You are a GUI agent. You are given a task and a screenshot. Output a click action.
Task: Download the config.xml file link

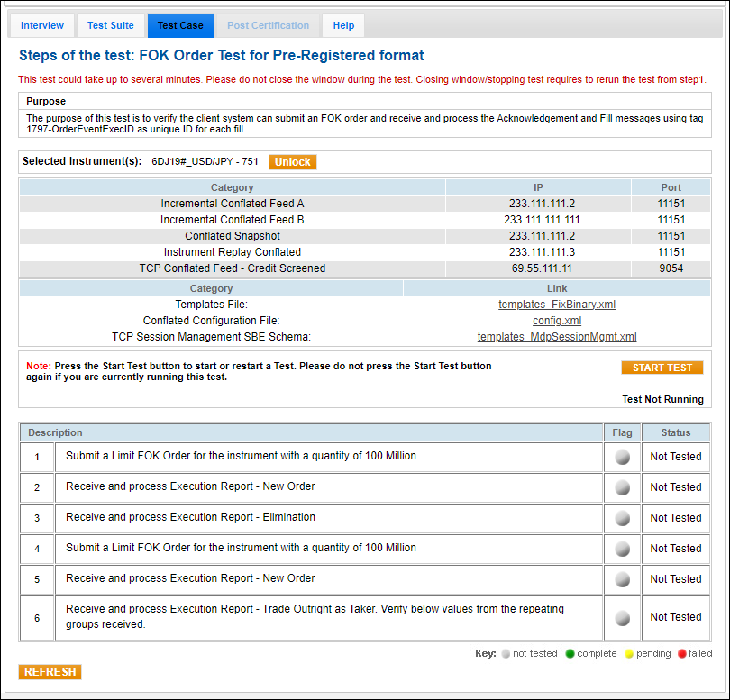coord(556,321)
